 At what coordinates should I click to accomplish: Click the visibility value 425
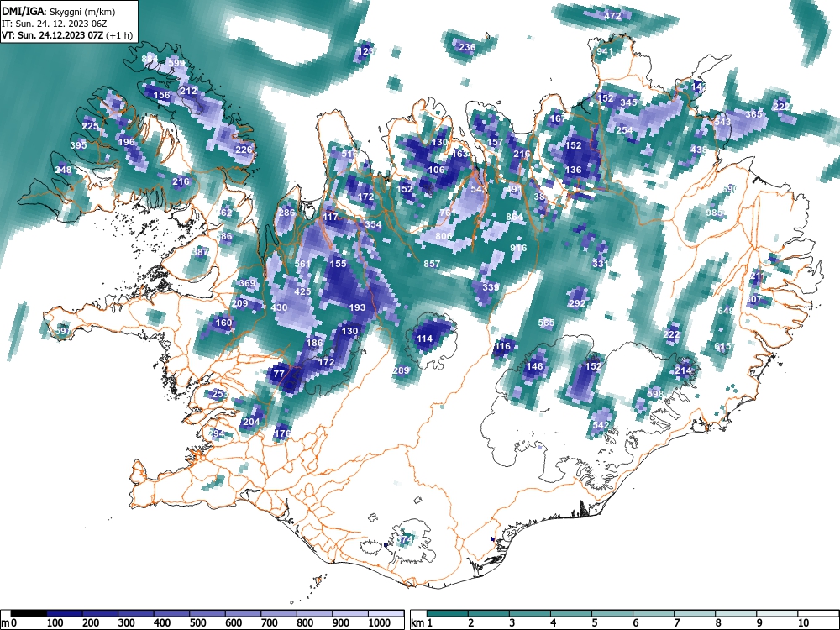(302, 292)
